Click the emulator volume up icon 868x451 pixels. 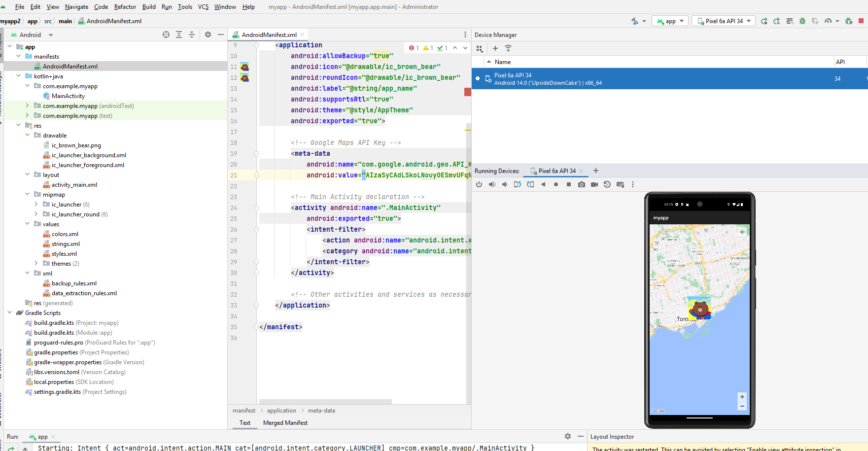(492, 184)
